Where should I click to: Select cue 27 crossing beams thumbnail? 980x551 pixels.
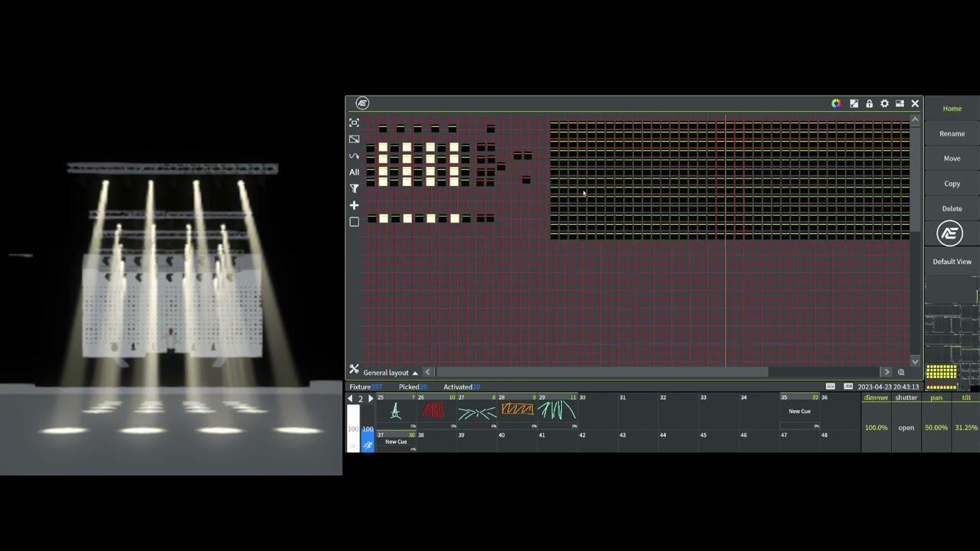coord(477,412)
